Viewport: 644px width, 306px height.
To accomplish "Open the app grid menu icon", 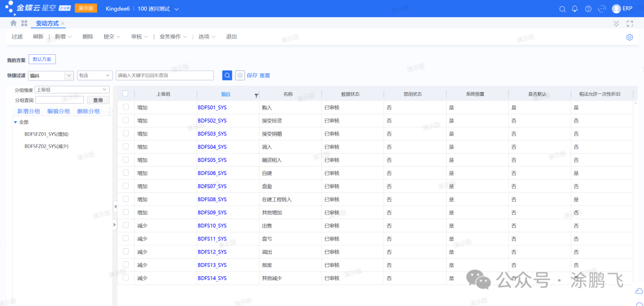I will click(x=24, y=23).
